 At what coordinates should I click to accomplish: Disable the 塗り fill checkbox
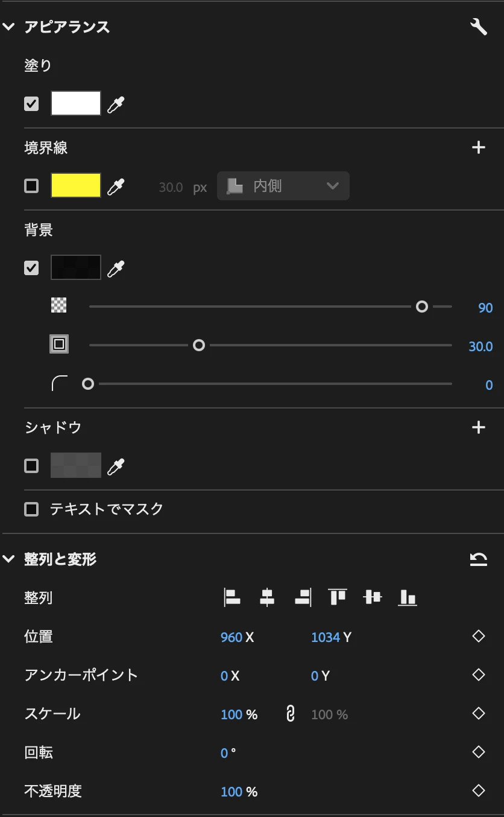[x=31, y=104]
